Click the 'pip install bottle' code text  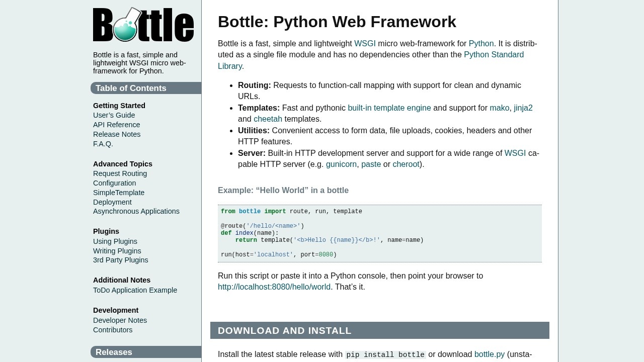(x=385, y=355)
